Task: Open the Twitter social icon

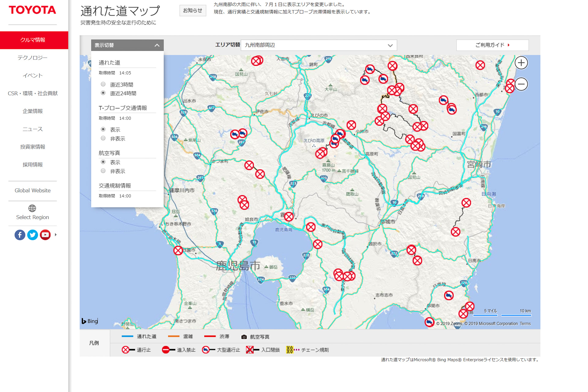Action: click(32, 235)
